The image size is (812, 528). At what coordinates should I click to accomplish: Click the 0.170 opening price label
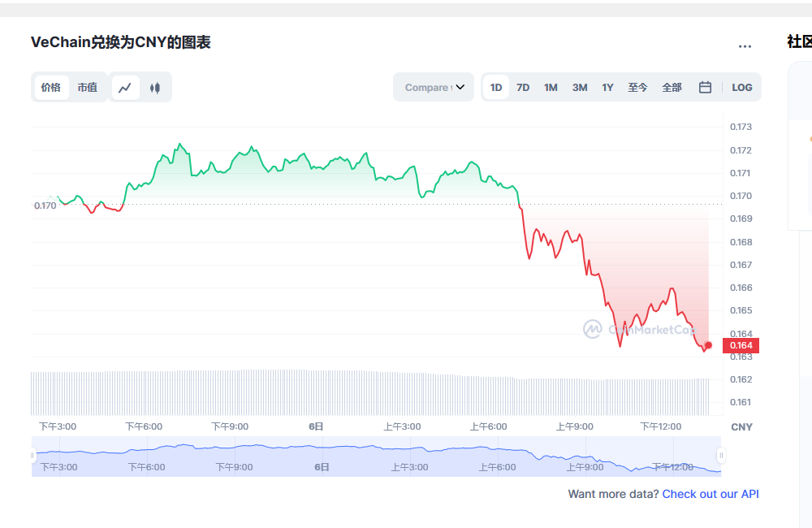(45, 206)
